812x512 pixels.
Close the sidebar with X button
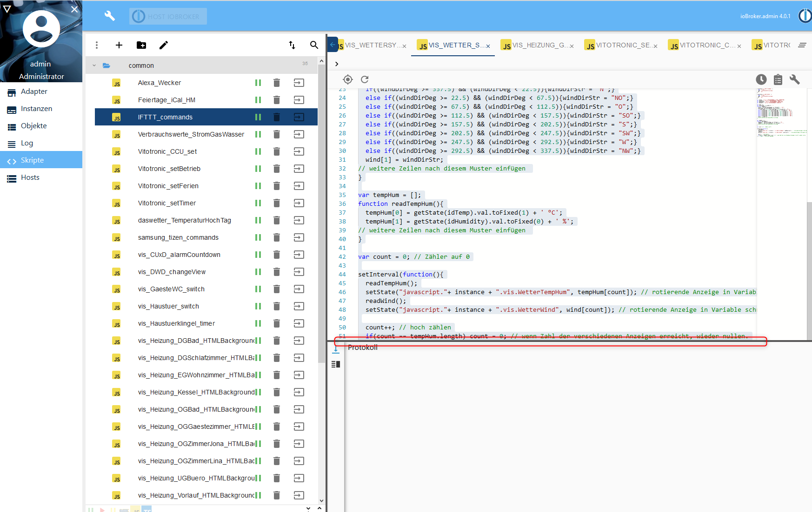click(74, 9)
